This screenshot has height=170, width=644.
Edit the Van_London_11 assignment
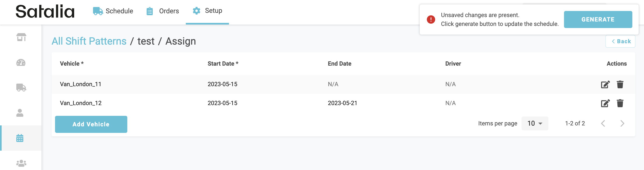coord(605,84)
